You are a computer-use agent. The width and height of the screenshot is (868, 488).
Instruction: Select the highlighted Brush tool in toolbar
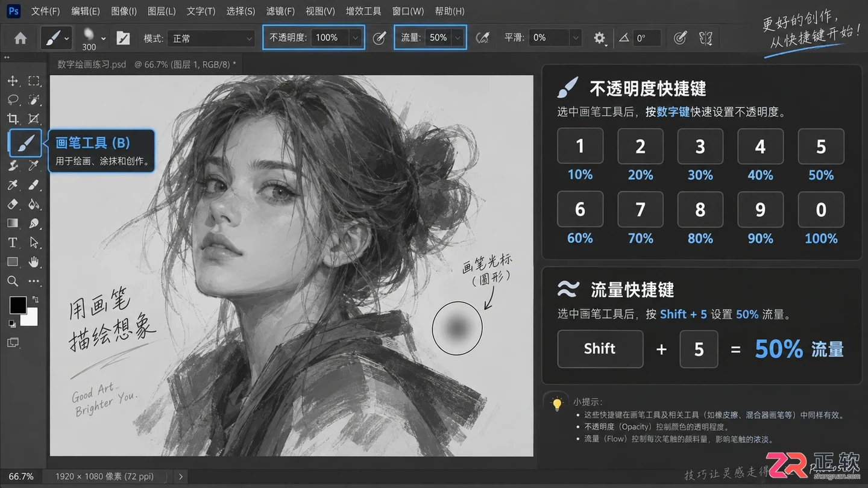point(25,143)
